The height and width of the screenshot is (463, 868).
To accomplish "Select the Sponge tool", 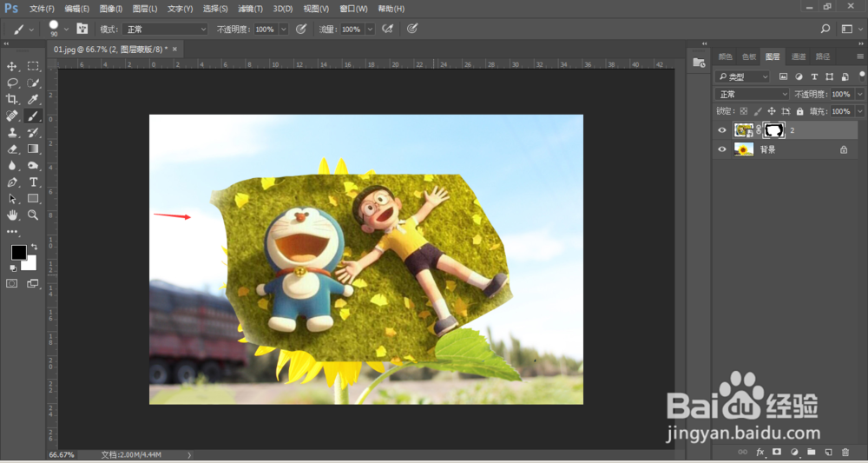I will click(33, 166).
